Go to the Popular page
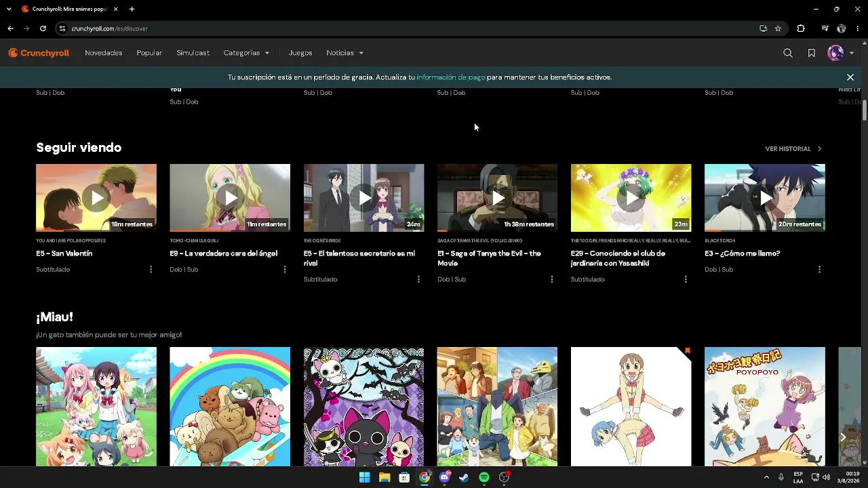 (149, 53)
